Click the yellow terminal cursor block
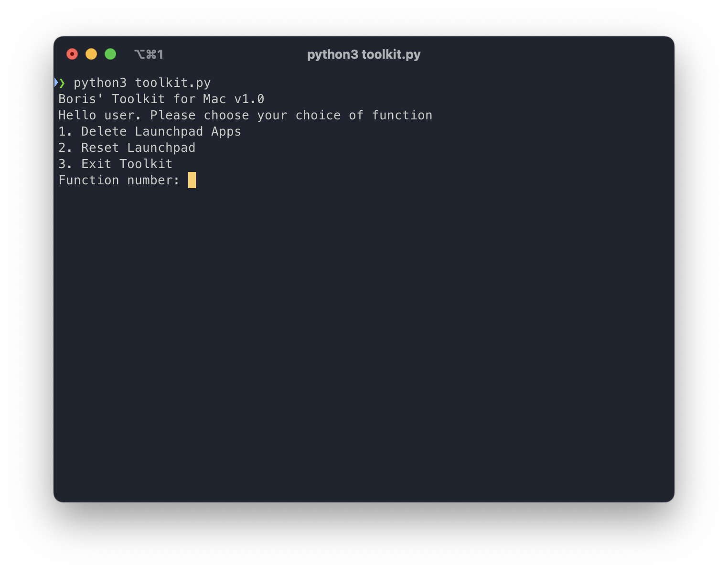Image resolution: width=728 pixels, height=573 pixels. point(192,180)
